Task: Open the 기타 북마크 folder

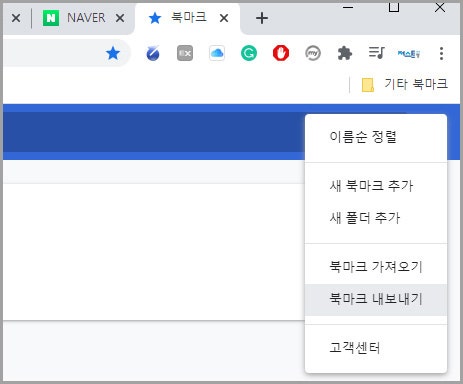Action: (x=405, y=84)
